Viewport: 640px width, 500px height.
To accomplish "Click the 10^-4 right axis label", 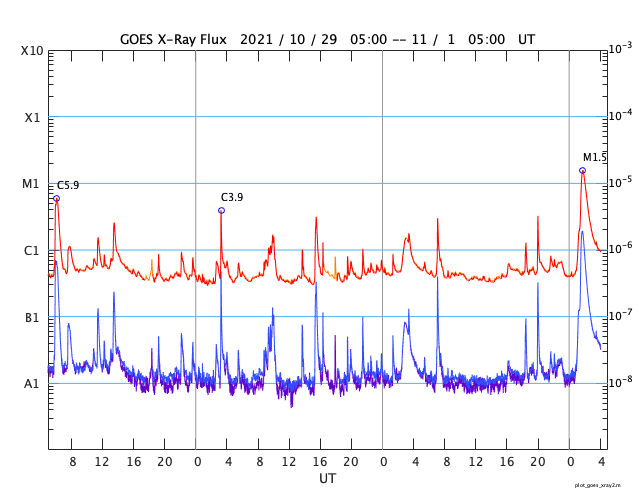I will pos(620,115).
